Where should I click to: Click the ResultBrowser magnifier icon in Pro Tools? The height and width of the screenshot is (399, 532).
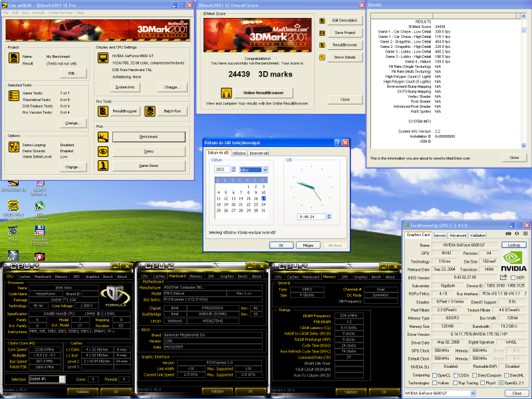point(103,110)
